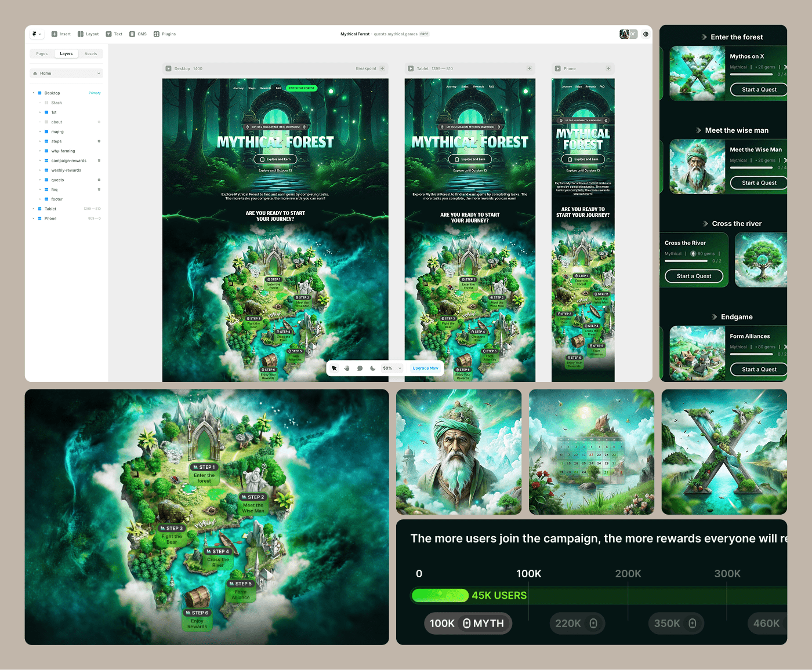Image resolution: width=812 pixels, height=670 pixels.
Task: Click the globe publish icon
Action: 646,34
